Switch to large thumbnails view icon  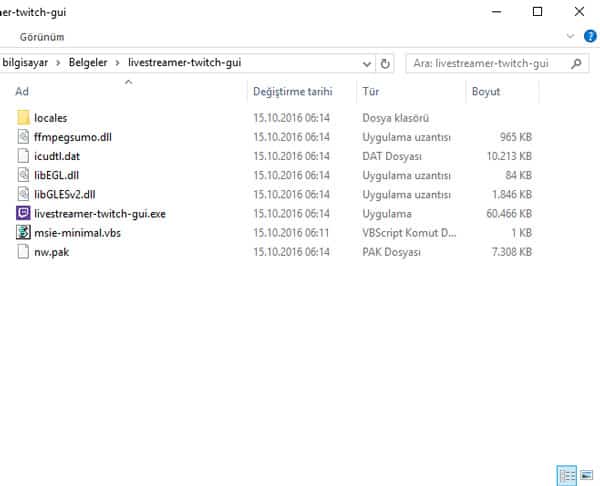[x=586, y=475]
